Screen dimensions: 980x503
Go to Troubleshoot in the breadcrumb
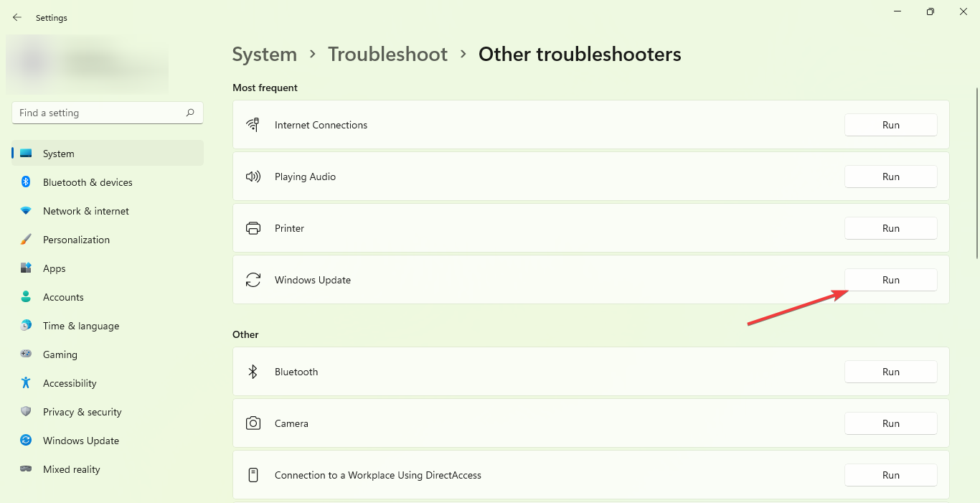coord(387,55)
